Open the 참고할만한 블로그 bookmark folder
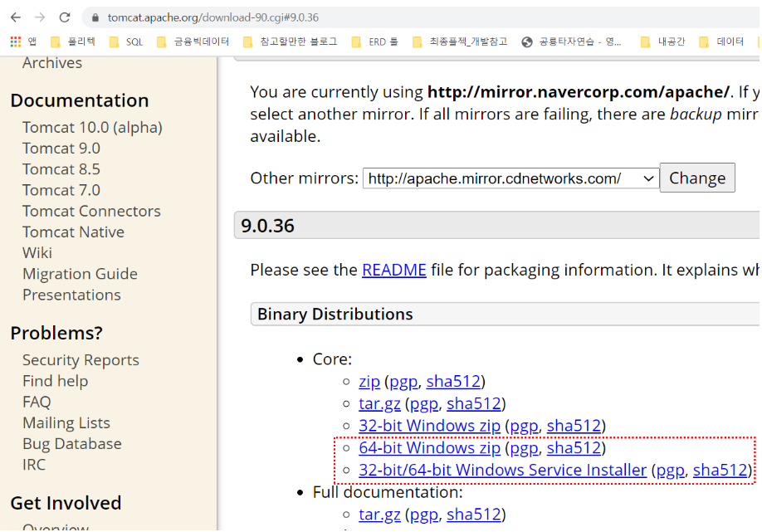Viewport: 762px width, 532px height. point(291,41)
